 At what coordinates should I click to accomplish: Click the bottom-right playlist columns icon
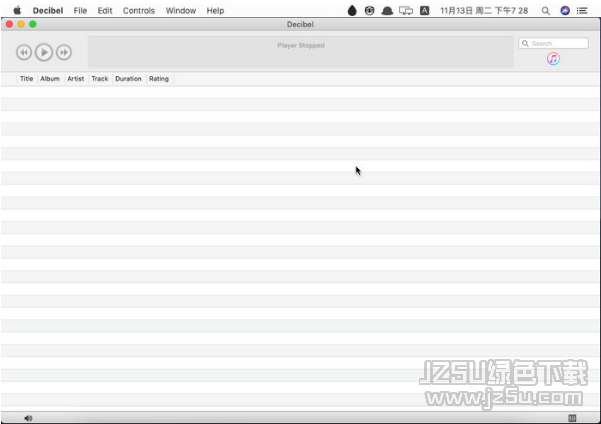pyautogui.click(x=573, y=418)
